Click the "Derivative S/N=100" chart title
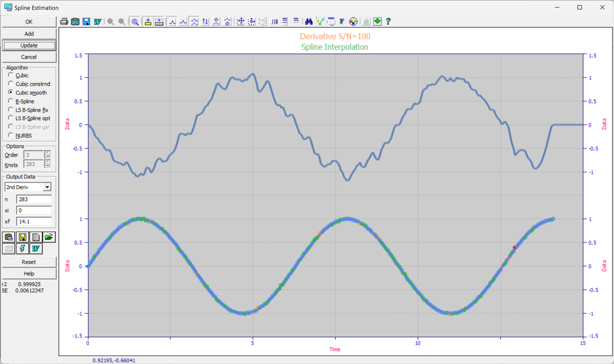614x364 pixels. click(335, 36)
